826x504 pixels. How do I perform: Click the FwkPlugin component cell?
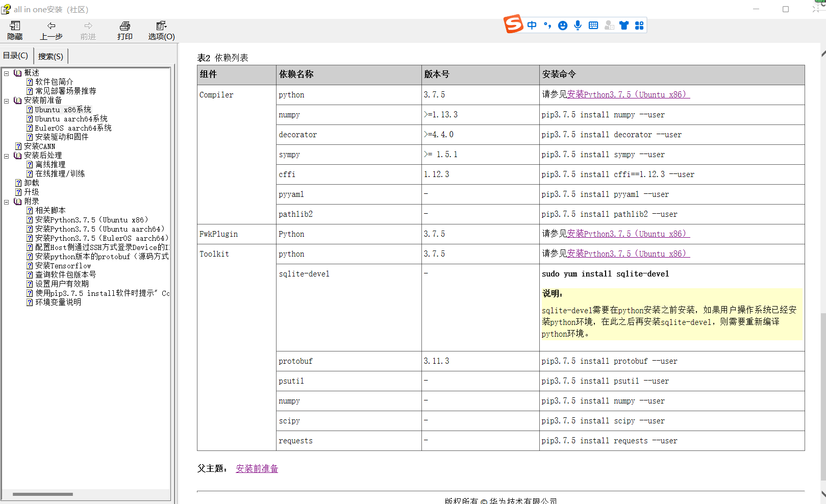tap(237, 234)
